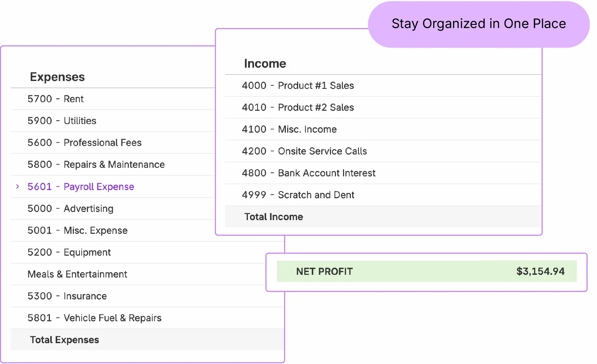Screen dimensions: 597x364
Task: Select the Meals & Entertainment row
Action: pyautogui.click(x=77, y=274)
